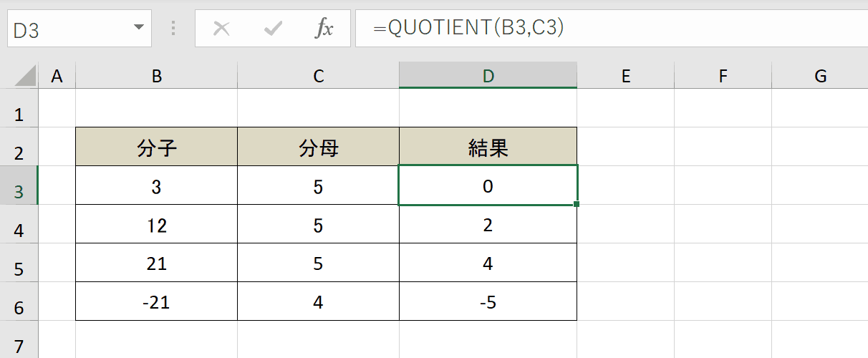Select column G header
This screenshot has height=358, width=868.
(820, 76)
